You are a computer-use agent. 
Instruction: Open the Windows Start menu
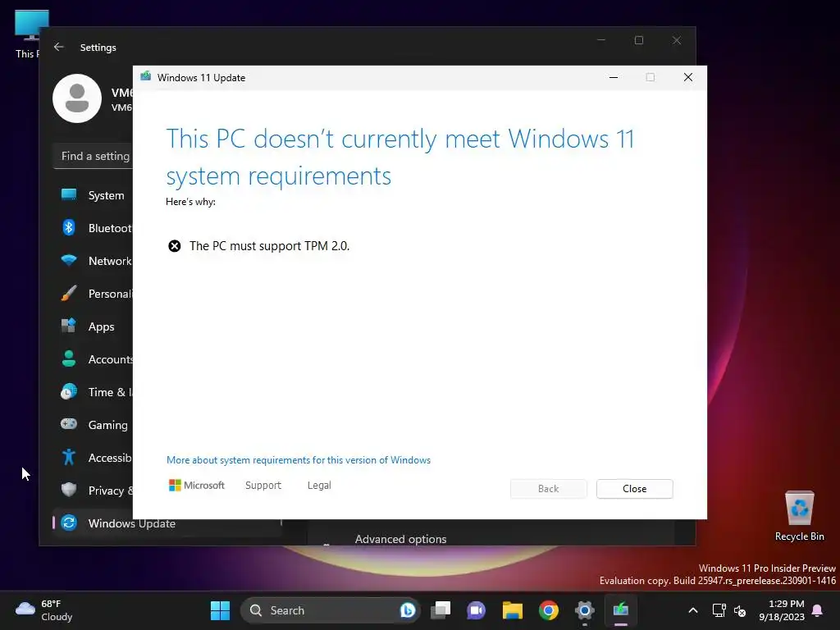click(220, 610)
